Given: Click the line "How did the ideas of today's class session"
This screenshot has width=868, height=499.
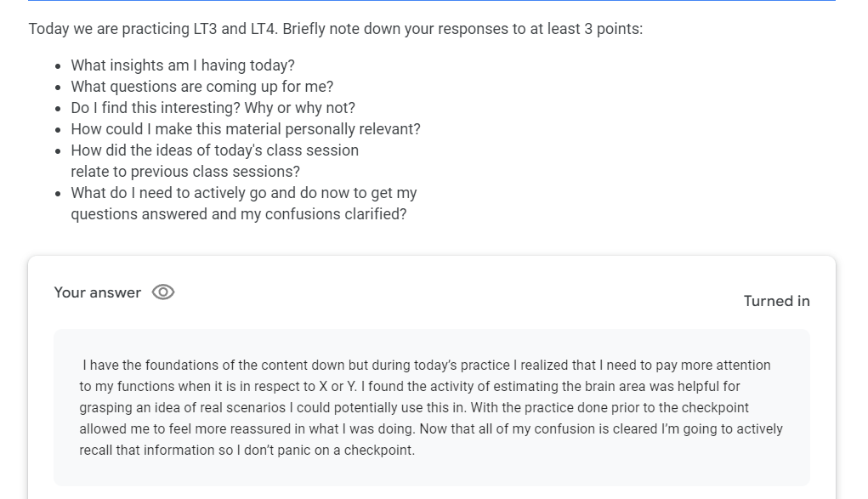Looking at the screenshot, I should pos(214,150).
